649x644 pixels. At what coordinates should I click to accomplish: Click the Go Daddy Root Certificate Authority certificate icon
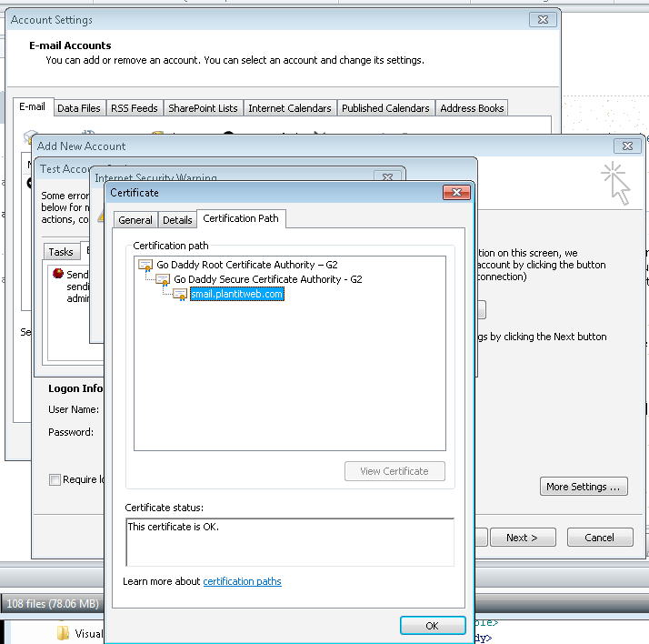145,265
